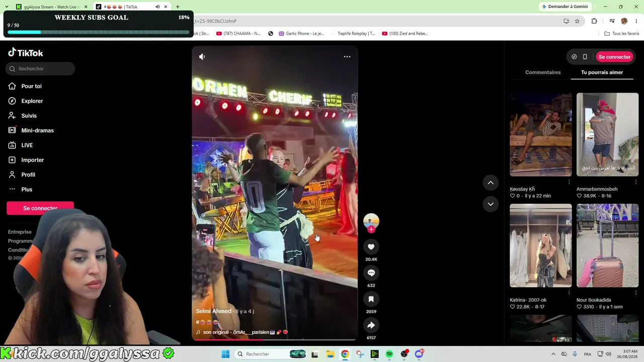Viewport: 644px width, 362px height.
Task: Open the Demander à Gemini button
Action: click(564, 7)
